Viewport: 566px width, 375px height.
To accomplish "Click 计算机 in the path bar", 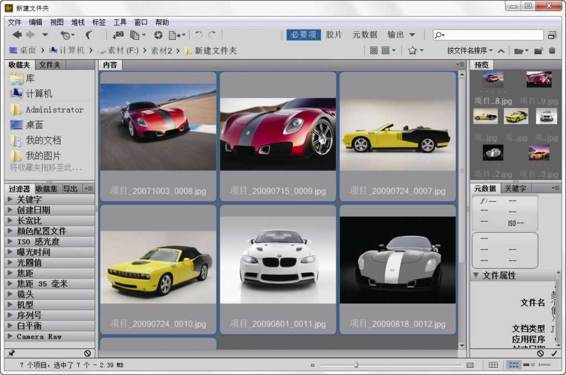I will 67,51.
